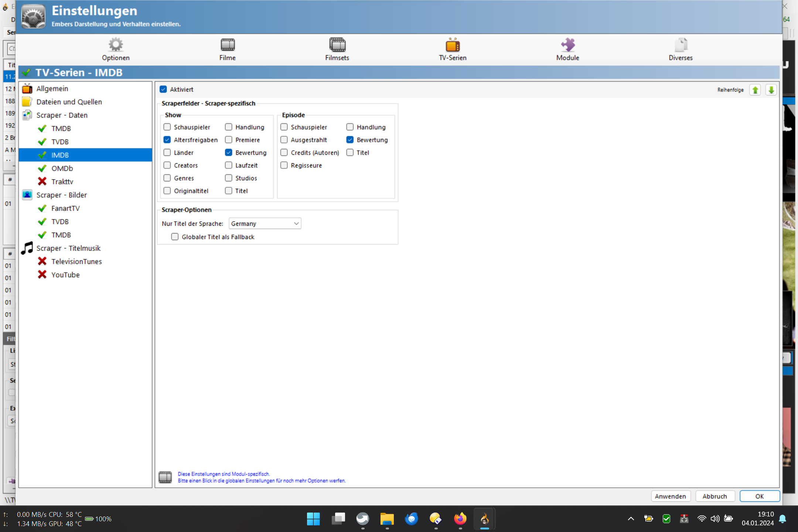Confirm settings with the OK button
The height and width of the screenshot is (532, 798).
[759, 496]
